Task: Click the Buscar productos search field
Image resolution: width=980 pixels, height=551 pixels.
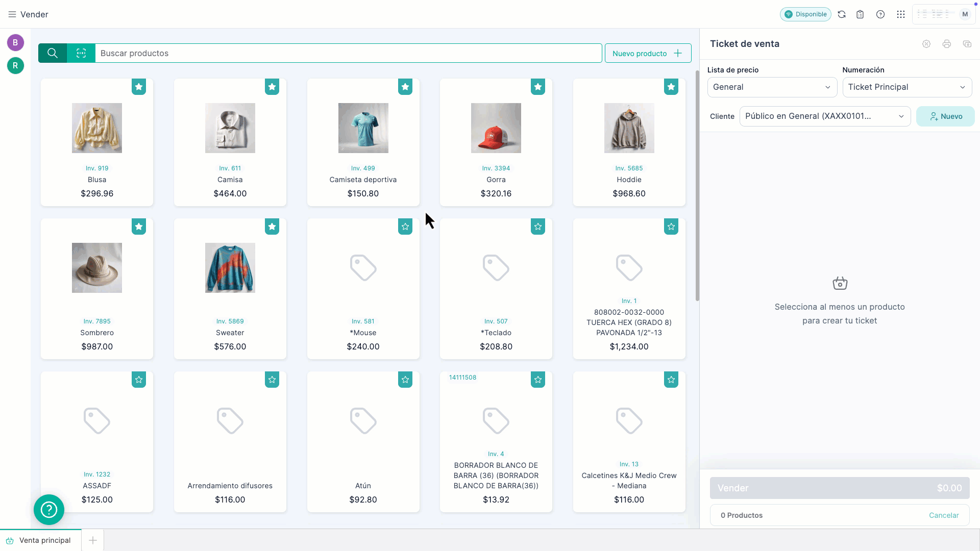Action: (348, 53)
